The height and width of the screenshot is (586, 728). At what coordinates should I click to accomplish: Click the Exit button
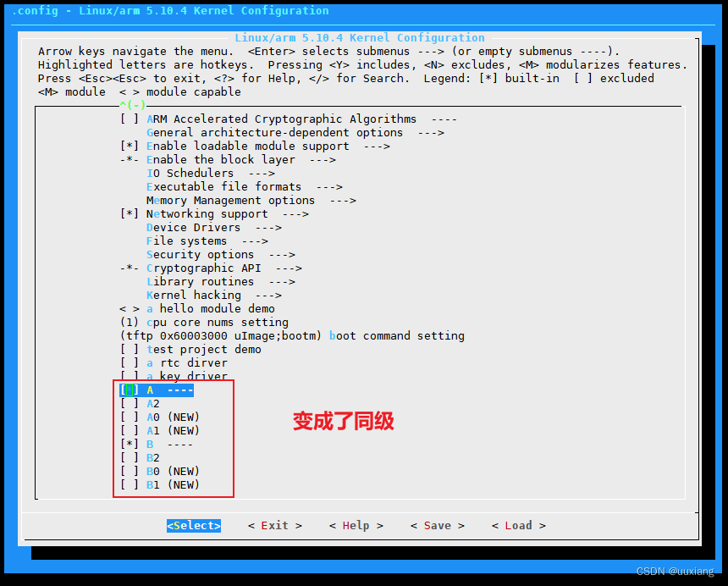pyautogui.click(x=275, y=526)
